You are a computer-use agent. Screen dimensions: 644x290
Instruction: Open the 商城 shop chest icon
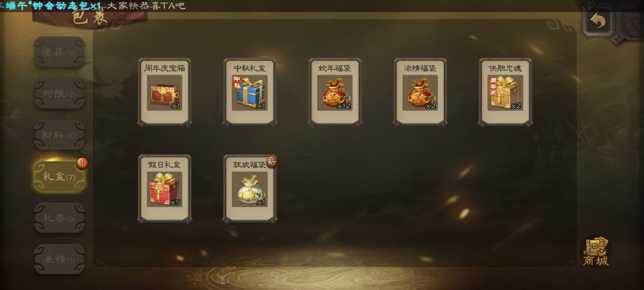tap(596, 252)
